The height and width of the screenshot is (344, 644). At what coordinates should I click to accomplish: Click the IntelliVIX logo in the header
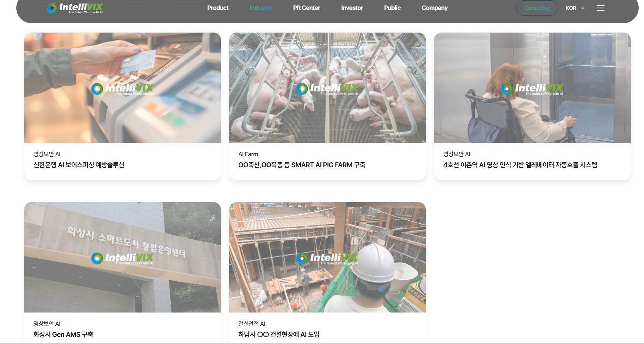coord(75,8)
